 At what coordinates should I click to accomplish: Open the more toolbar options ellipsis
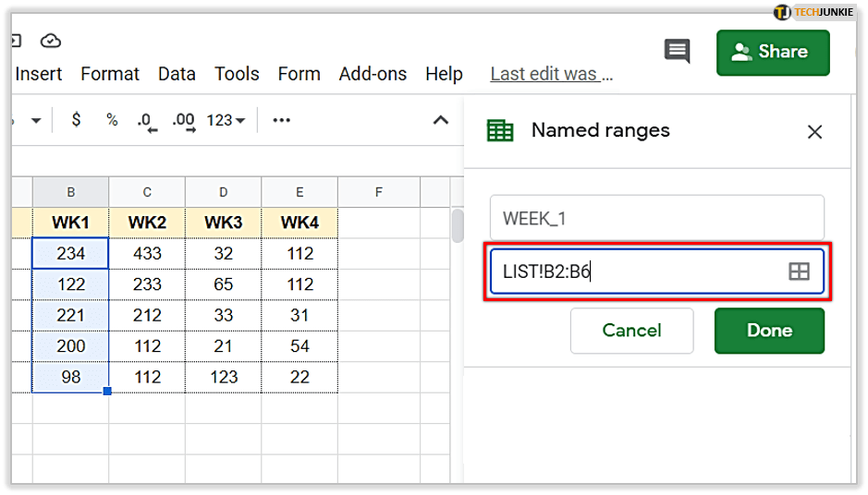(282, 120)
